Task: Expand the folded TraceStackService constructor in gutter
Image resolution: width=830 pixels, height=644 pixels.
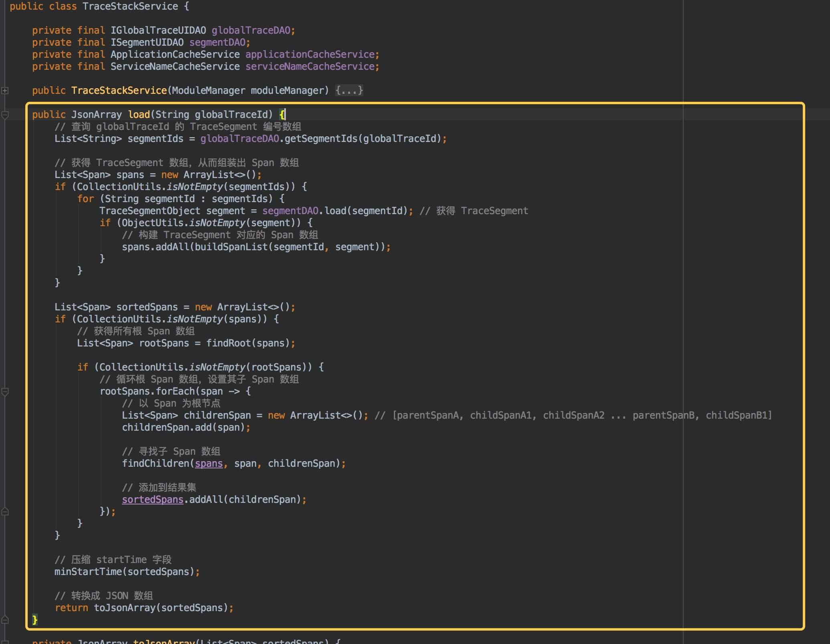Action: point(5,91)
